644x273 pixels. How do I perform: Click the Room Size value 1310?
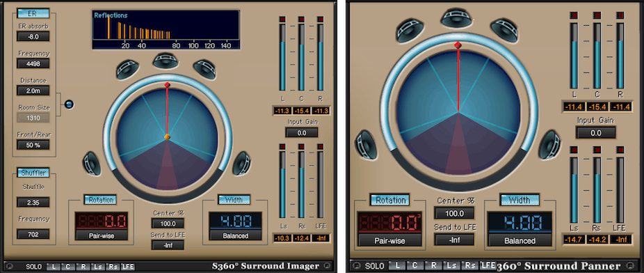coord(33,118)
